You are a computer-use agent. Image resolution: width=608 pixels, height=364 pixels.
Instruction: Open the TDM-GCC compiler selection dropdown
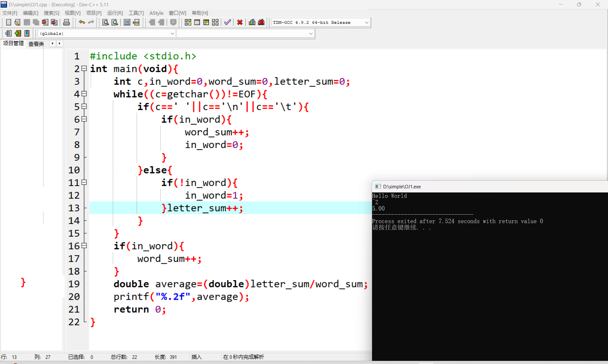click(x=366, y=22)
